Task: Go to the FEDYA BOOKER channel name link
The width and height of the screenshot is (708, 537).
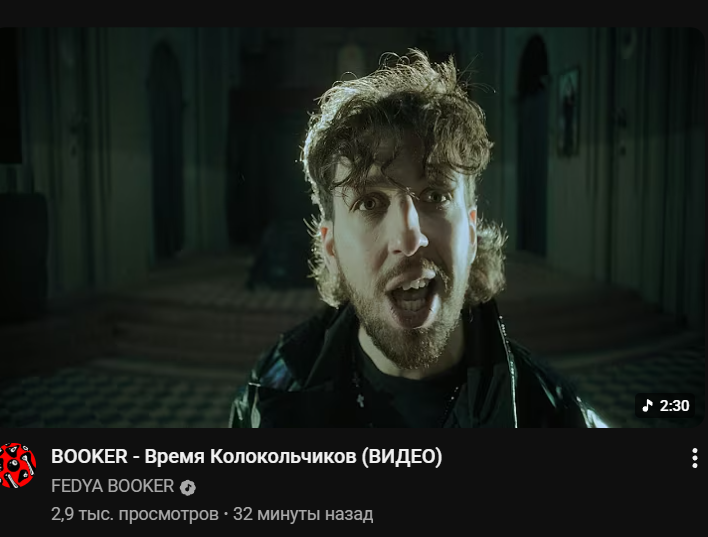Action: click(x=112, y=486)
